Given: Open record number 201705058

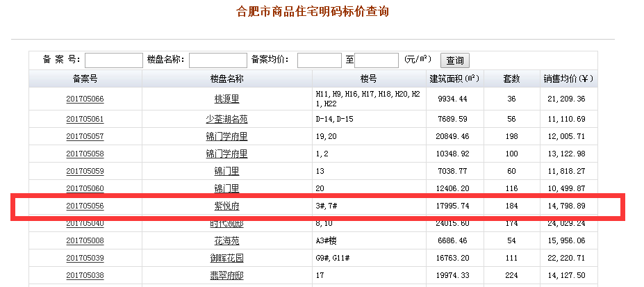Looking at the screenshot, I should [x=85, y=154].
